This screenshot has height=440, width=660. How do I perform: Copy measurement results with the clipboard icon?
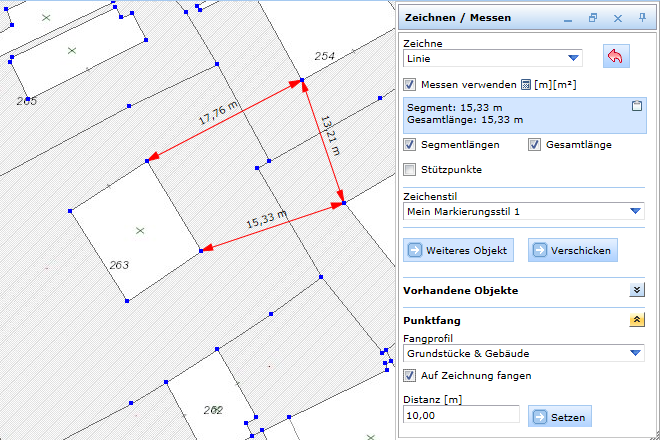tap(636, 106)
